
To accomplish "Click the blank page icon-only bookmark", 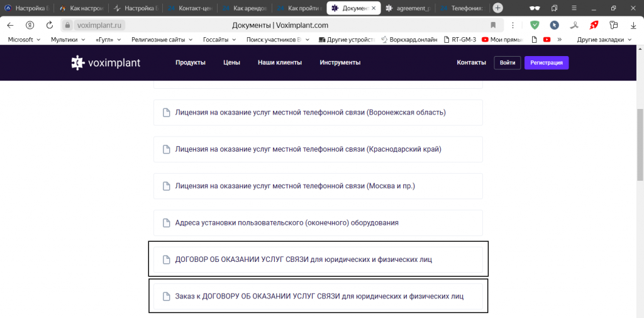I will [535, 40].
